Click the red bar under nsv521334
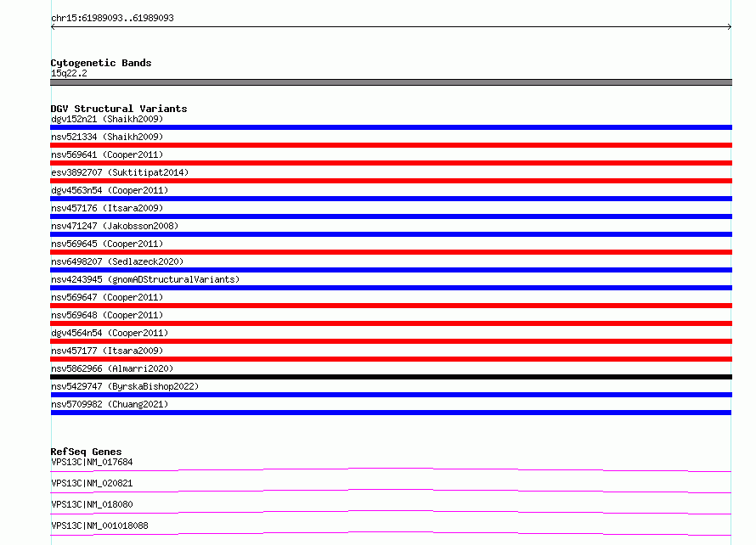The height and width of the screenshot is (545, 756). tap(391, 145)
